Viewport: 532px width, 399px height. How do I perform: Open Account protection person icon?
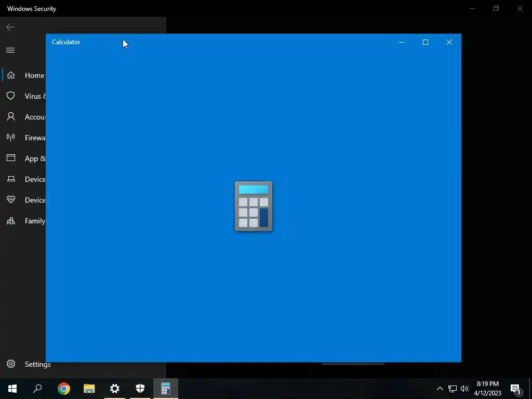[11, 117]
